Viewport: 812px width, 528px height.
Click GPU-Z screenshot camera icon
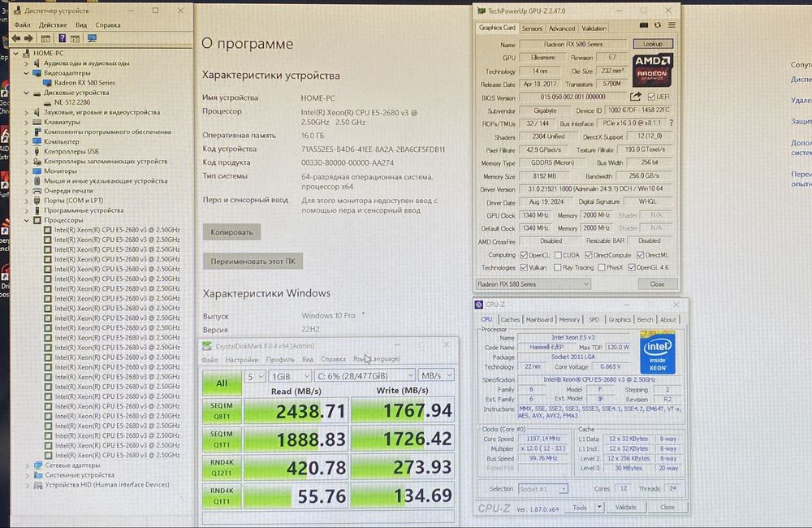[644, 25]
